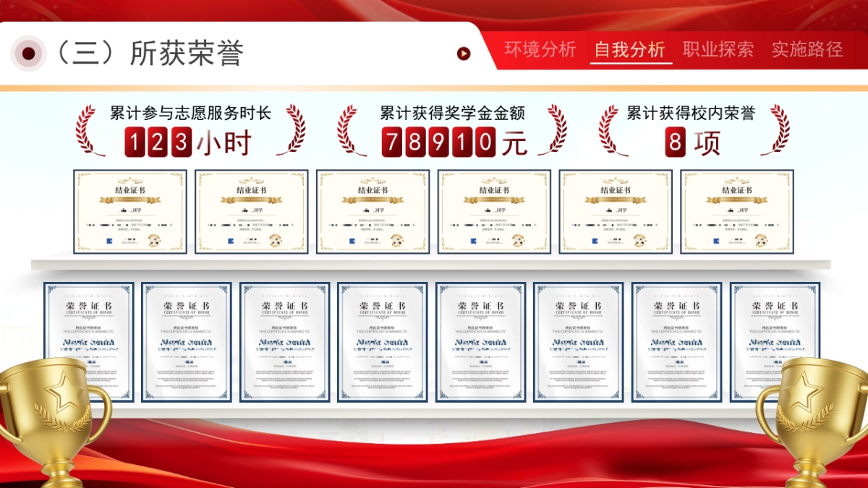The height and width of the screenshot is (488, 868).
Task: Switch to the 环境分析 tab
Action: [x=540, y=50]
